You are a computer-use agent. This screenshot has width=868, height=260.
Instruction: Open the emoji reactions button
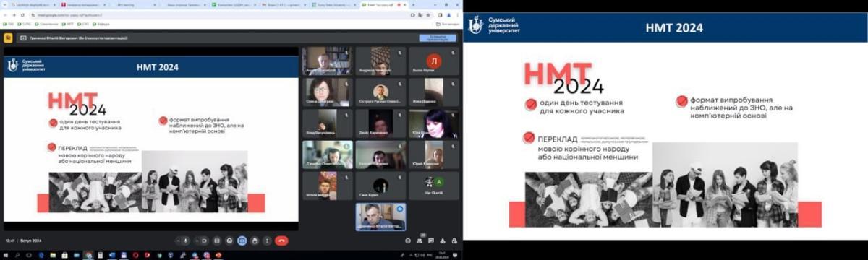pos(229,240)
